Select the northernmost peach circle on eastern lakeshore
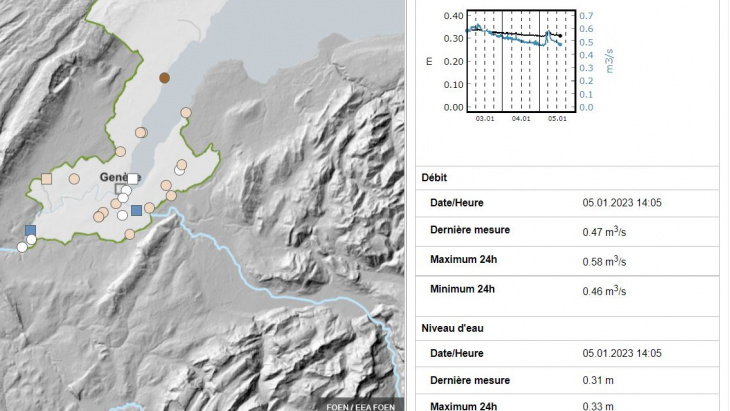The image size is (730, 411). click(x=185, y=113)
